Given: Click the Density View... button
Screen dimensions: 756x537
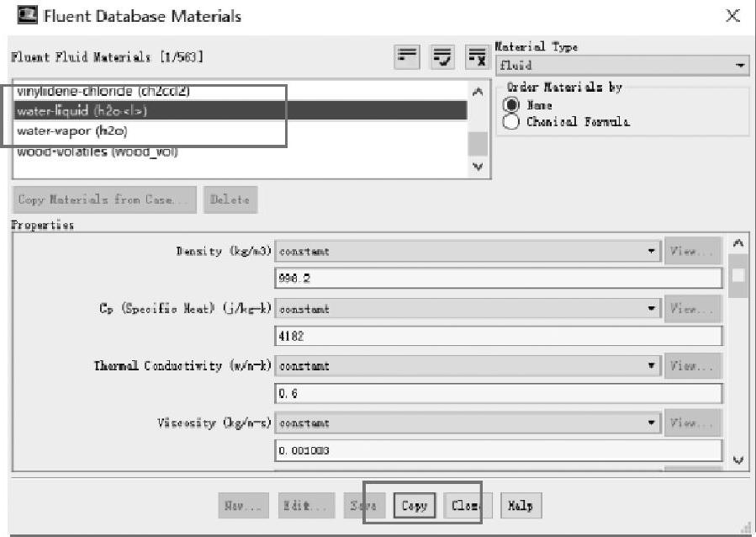Looking at the screenshot, I should (692, 251).
